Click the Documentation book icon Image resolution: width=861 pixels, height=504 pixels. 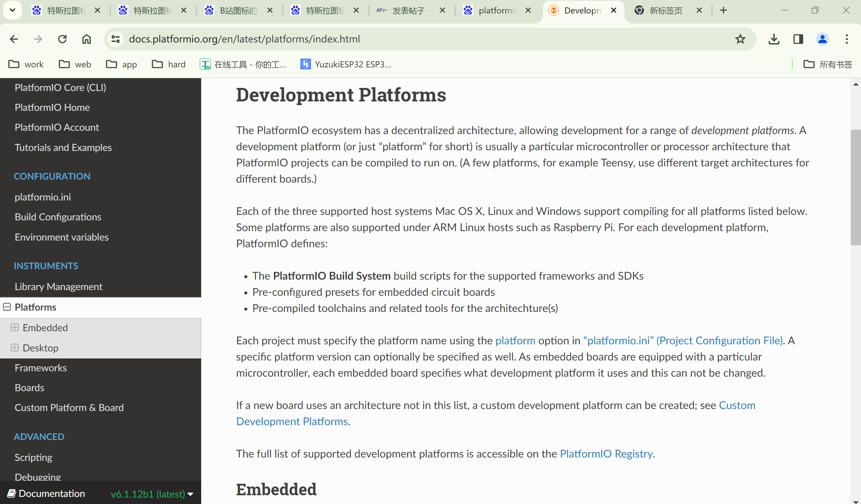[x=11, y=494]
